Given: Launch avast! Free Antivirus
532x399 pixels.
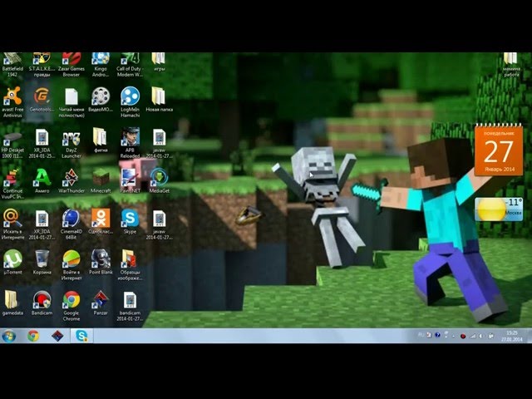Looking at the screenshot, I should click(x=12, y=101).
